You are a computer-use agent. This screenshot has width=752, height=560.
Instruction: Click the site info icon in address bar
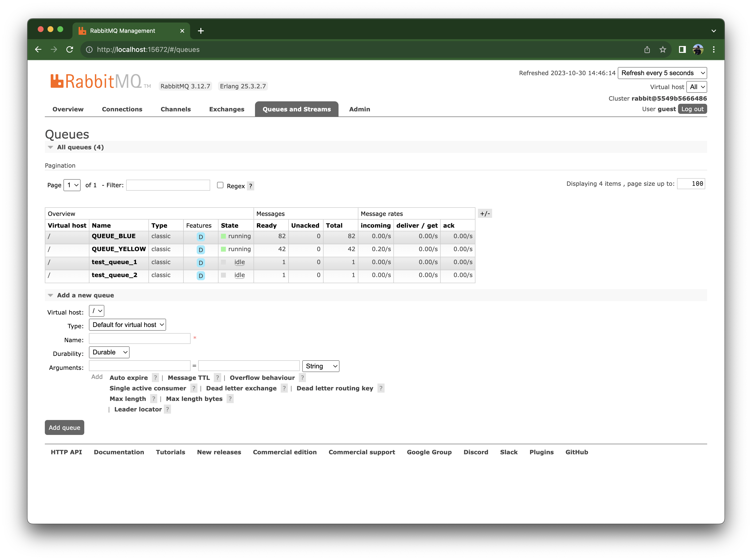89,49
